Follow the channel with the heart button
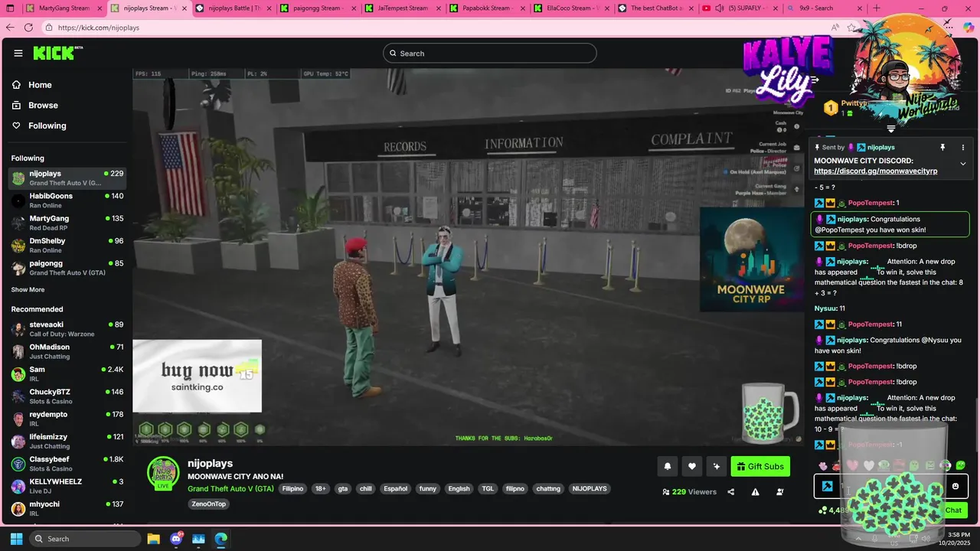 [x=692, y=466]
